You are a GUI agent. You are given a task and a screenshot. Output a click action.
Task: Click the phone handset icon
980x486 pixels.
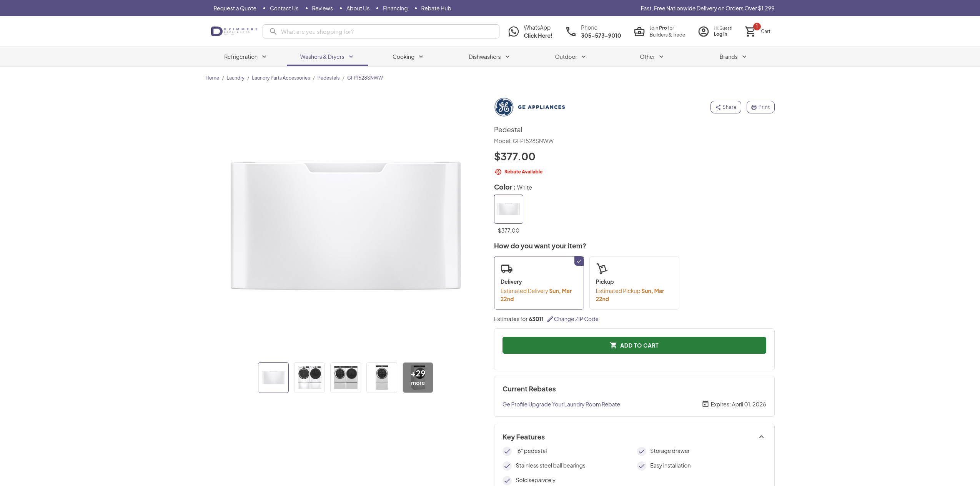click(x=571, y=32)
